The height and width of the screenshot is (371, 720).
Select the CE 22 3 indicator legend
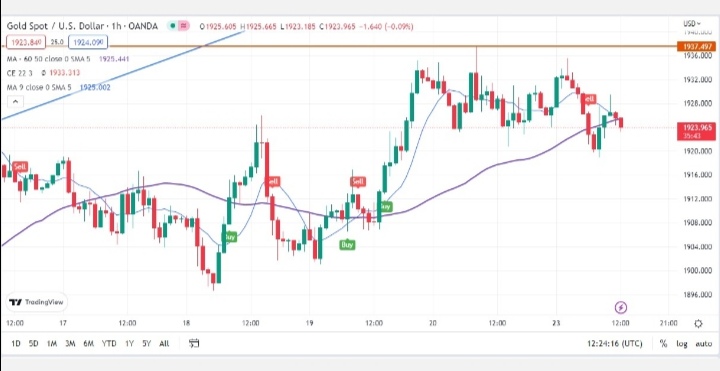click(x=20, y=73)
